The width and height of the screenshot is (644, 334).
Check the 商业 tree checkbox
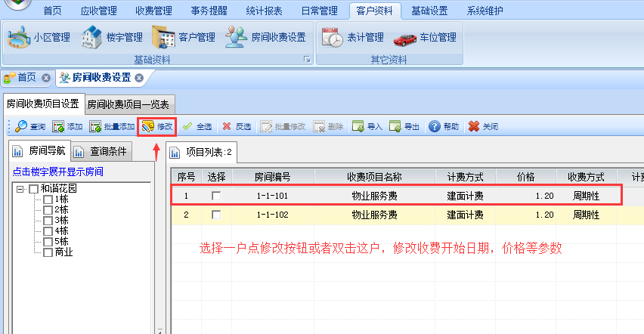coord(48,252)
